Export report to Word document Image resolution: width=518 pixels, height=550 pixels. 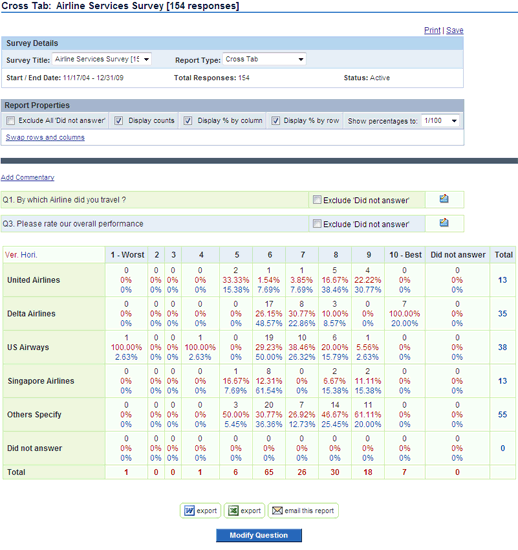pyautogui.click(x=201, y=511)
